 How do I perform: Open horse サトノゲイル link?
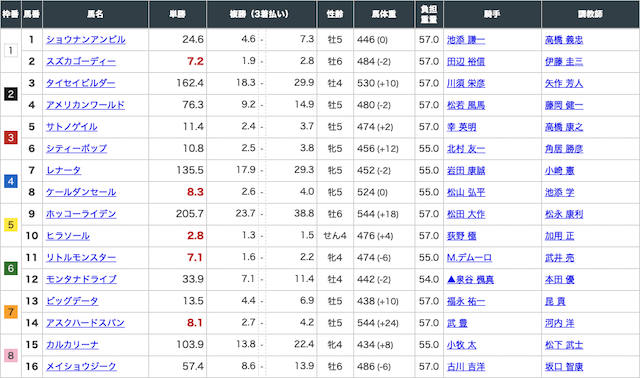(x=71, y=127)
